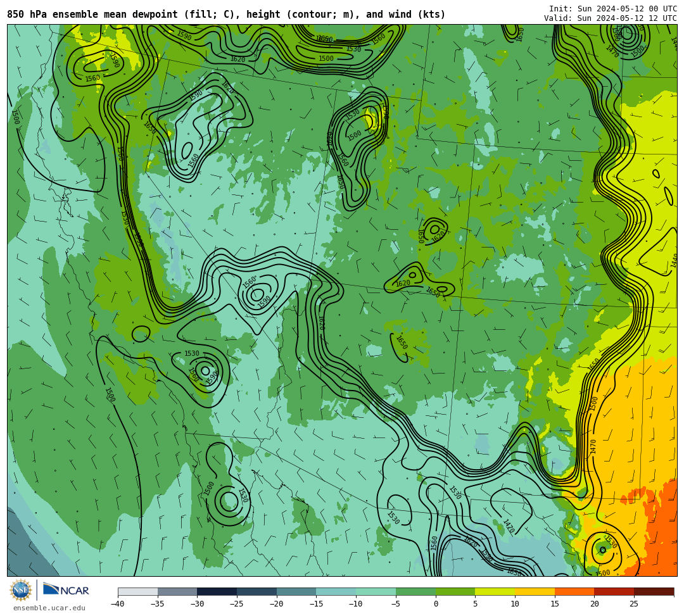This screenshot has height=616, width=684.
Task: Click the colorbar tick label '20'
Action: pos(595,604)
